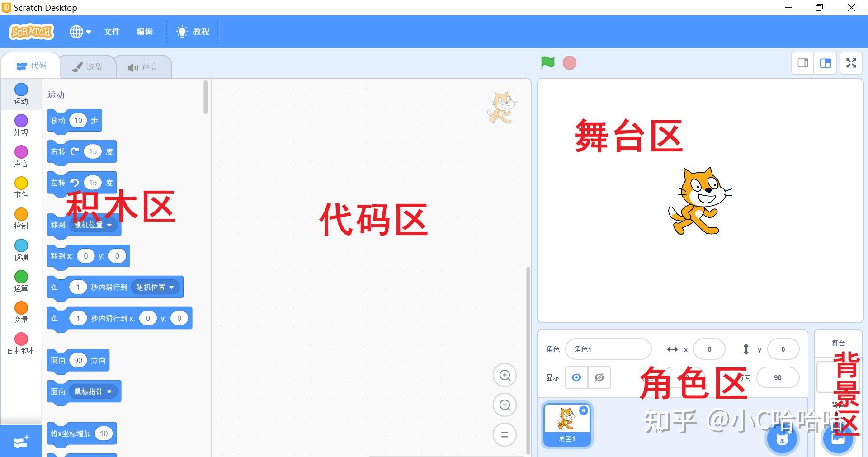Screen dimensions: 868x457
Task: Click value 15 in 左转 block
Action: (93, 183)
